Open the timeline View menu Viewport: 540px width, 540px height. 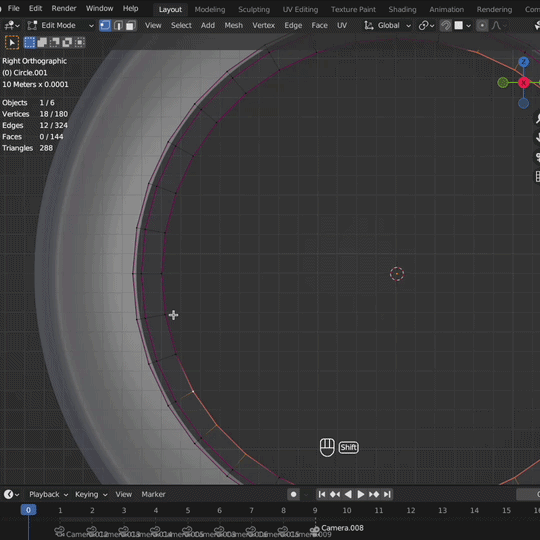[124, 495]
